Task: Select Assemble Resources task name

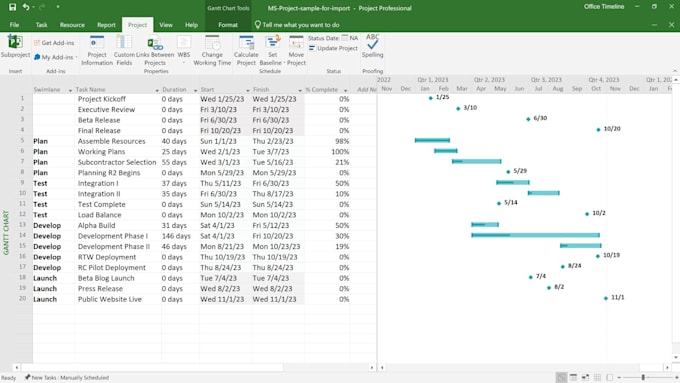Action: 111,141
